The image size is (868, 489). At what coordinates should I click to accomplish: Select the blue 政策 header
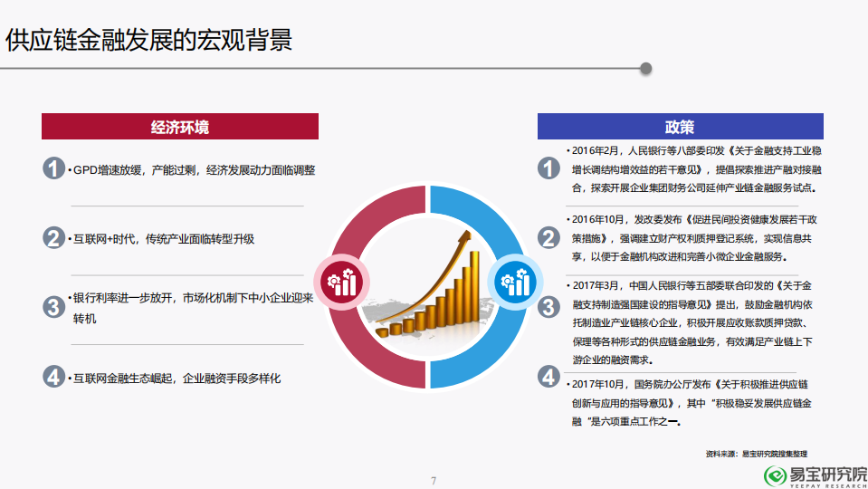681,126
